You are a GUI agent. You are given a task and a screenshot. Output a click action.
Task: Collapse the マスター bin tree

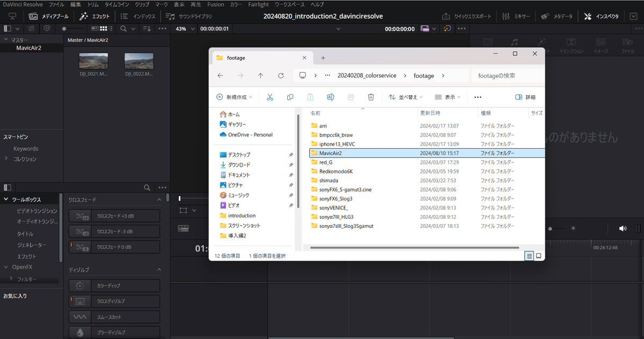tap(6, 40)
